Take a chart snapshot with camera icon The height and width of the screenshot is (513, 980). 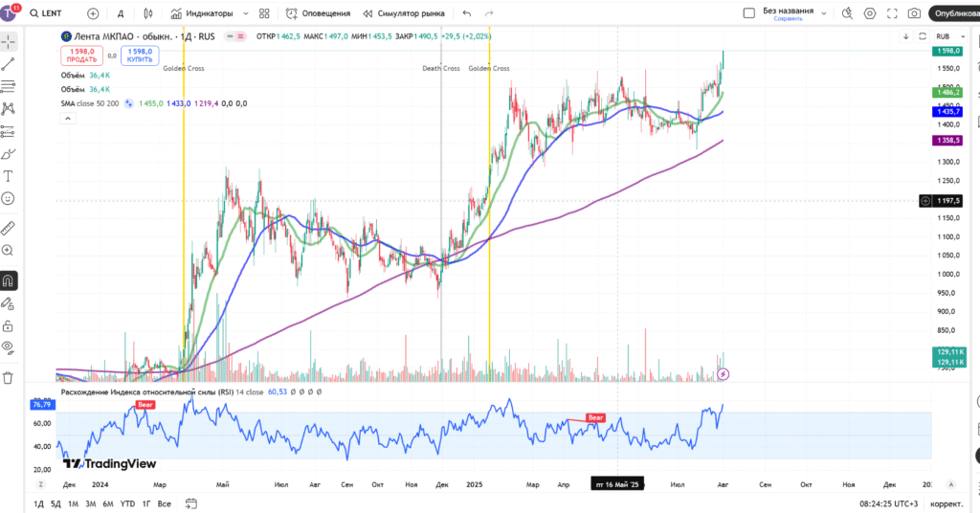(914, 13)
